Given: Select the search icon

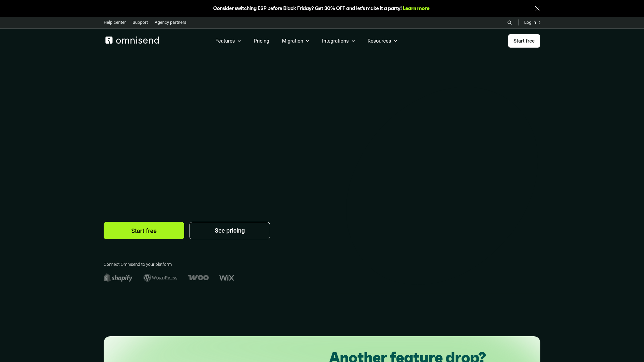Looking at the screenshot, I should pos(509,22).
